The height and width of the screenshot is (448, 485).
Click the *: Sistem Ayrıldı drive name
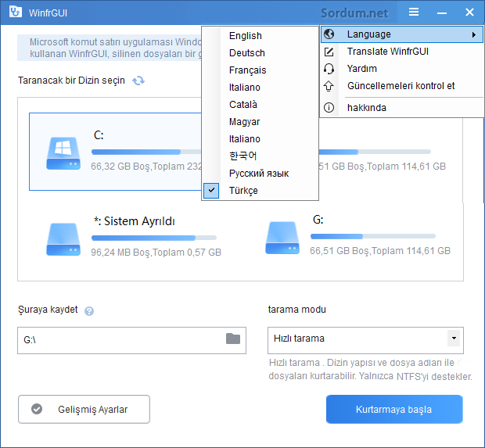tap(135, 221)
